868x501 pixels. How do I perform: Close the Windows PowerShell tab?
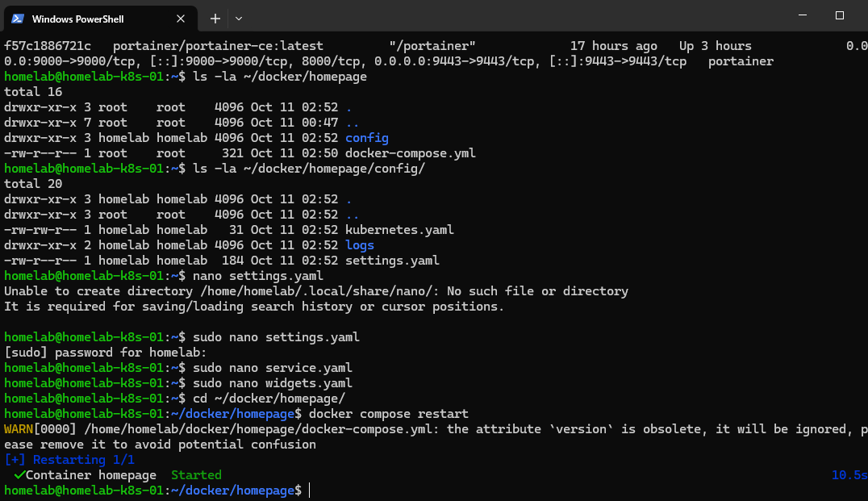[x=181, y=19]
